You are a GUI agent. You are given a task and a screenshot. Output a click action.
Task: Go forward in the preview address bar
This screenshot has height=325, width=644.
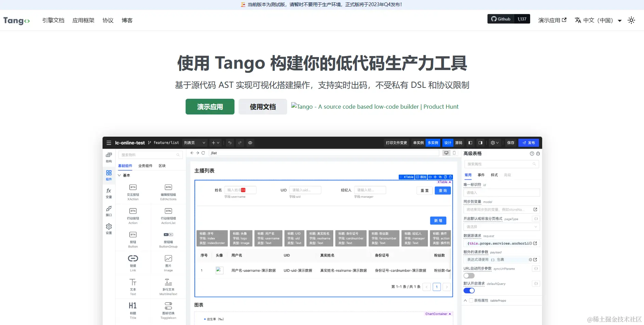point(198,153)
